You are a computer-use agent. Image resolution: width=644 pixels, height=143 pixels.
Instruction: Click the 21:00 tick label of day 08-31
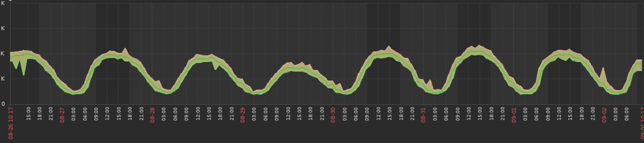tap(502, 114)
